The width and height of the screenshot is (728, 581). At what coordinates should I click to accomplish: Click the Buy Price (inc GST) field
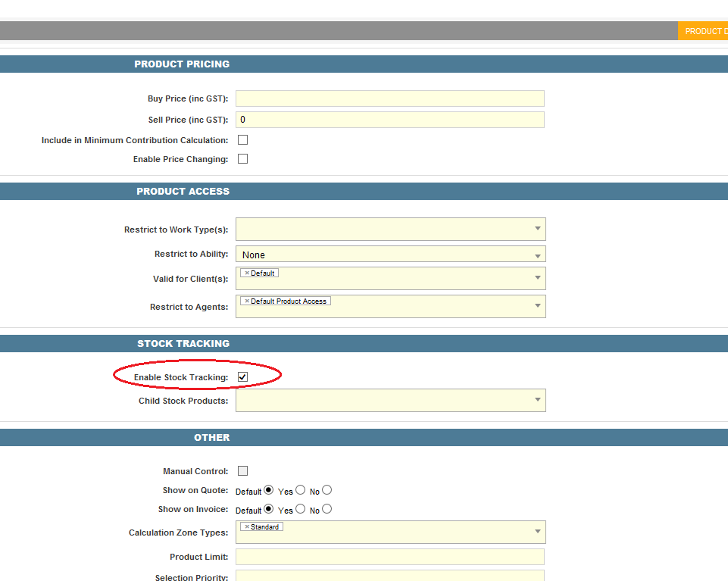(389, 98)
